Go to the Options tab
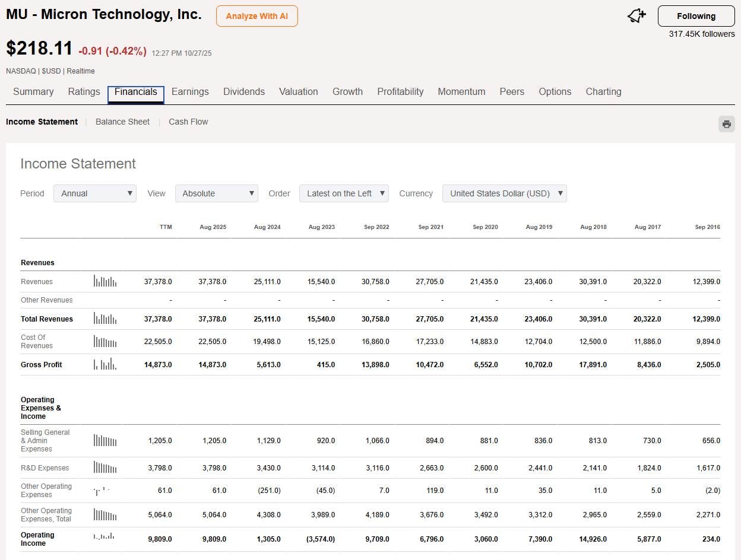The image size is (741, 560). 555,92
